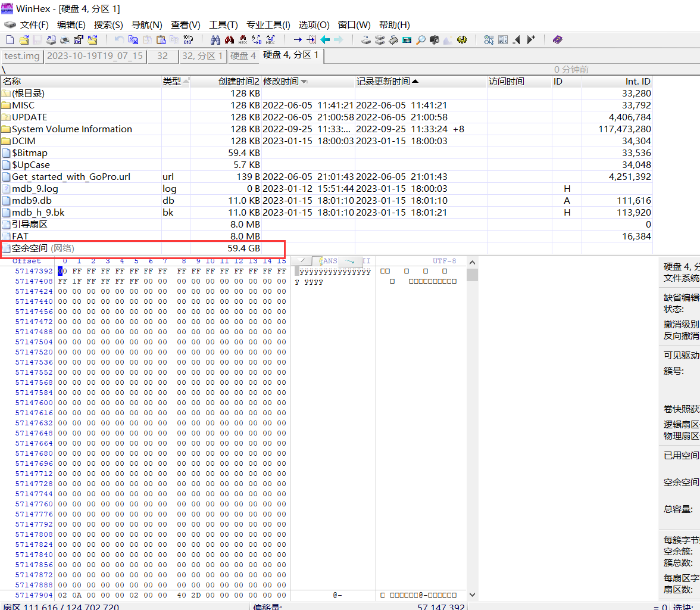Image resolution: width=700 pixels, height=610 pixels.
Task: Click the Open file folder icon
Action: tap(24, 40)
